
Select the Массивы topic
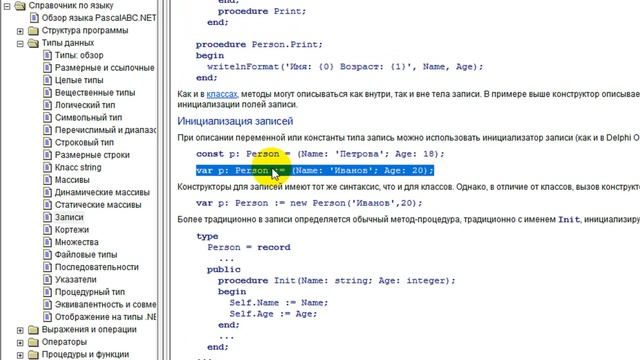[x=72, y=180]
